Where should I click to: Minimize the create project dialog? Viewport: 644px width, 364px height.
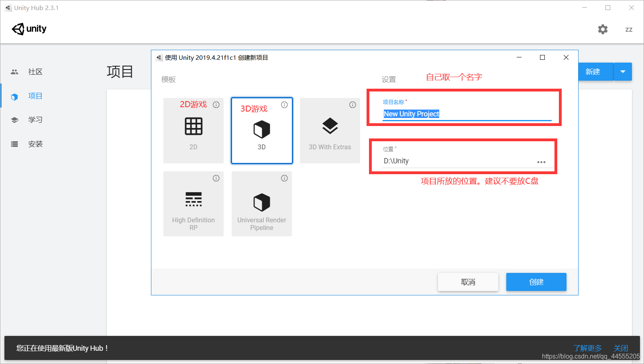point(519,57)
